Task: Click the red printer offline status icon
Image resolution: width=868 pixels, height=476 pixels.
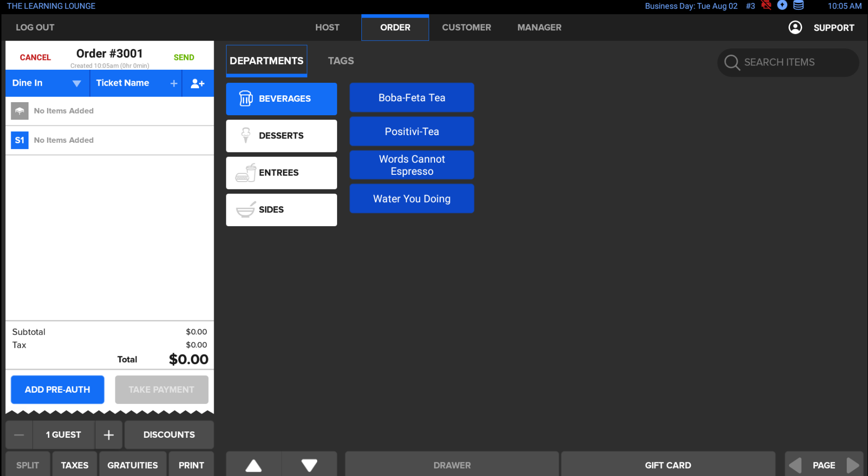Action: (x=766, y=6)
